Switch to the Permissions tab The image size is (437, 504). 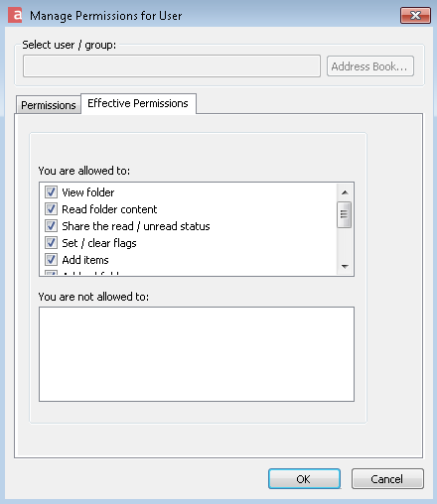pos(49,105)
